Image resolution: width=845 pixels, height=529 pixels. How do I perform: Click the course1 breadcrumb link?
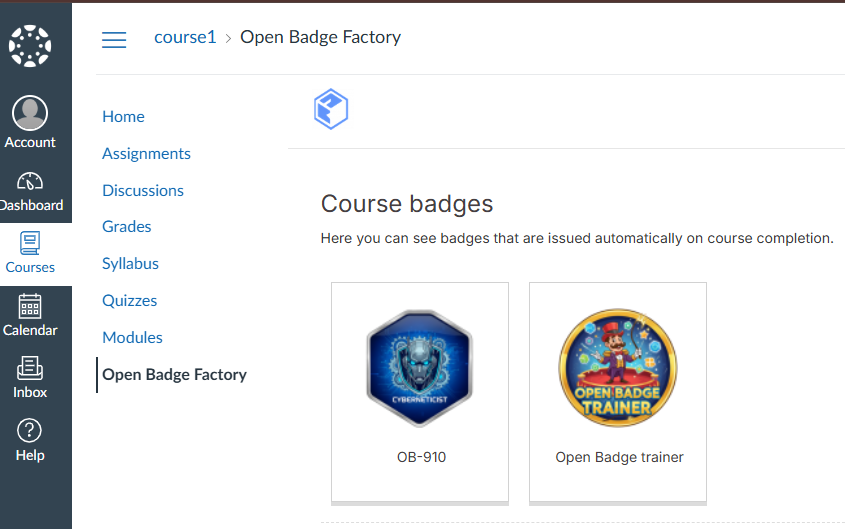[185, 37]
